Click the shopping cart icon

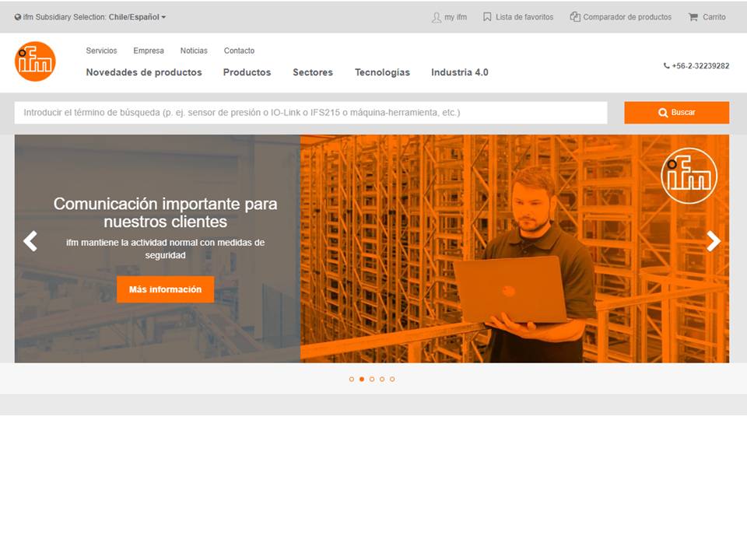[693, 17]
